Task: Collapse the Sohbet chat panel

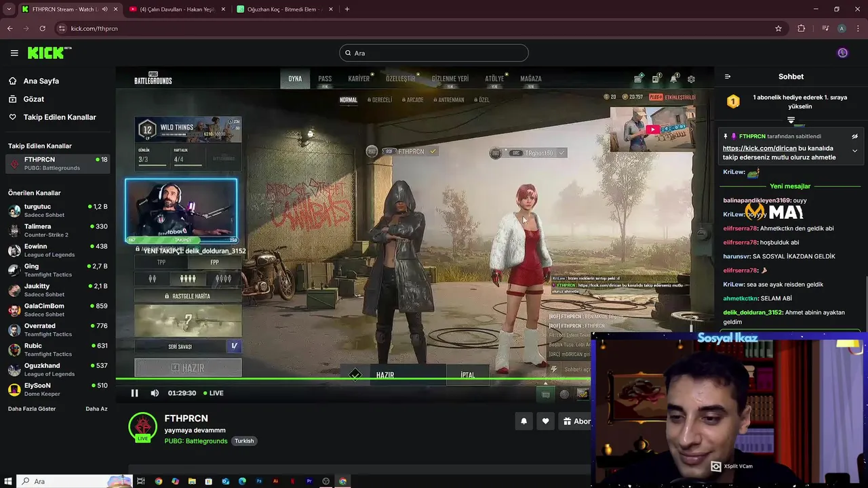Action: (728, 77)
